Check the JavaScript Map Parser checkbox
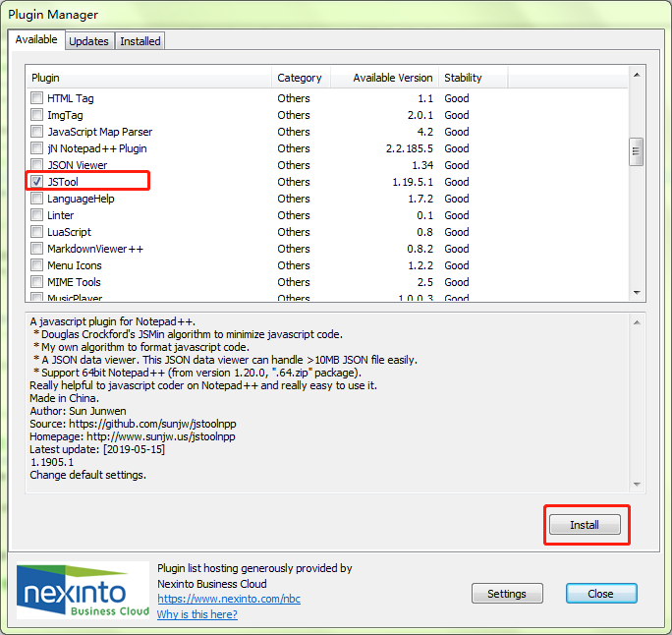This screenshot has height=635, width=672. pos(37,132)
